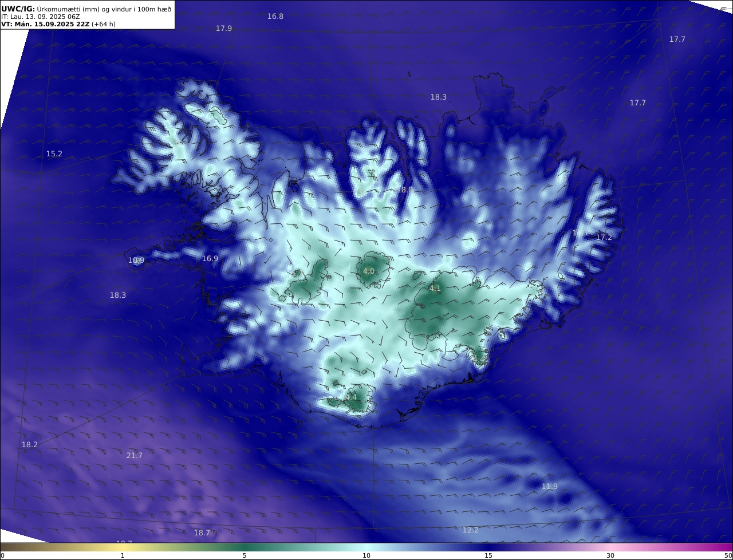This screenshot has width=733, height=560.
Task: Click the 16.9 value by Breiðafjörður bay
Action: [210, 258]
